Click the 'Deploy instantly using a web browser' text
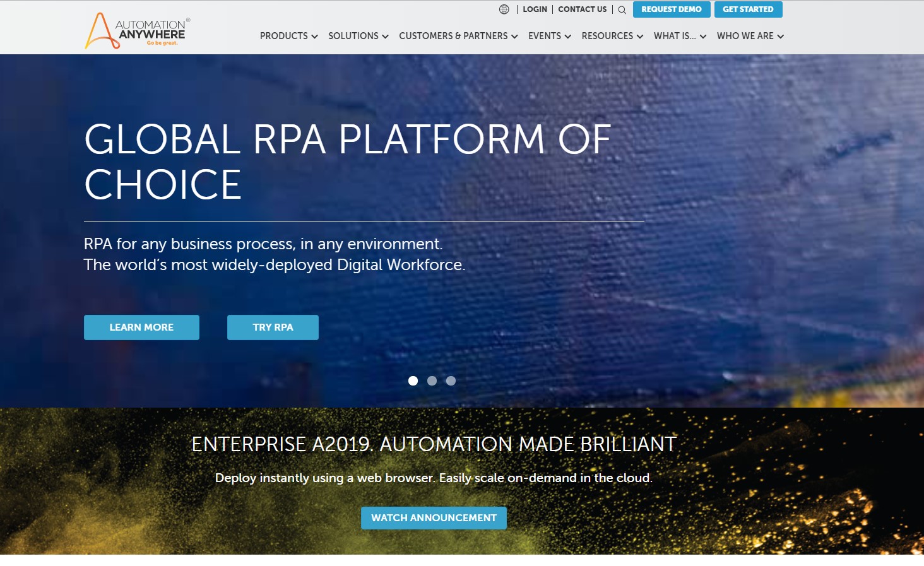Image resolution: width=924 pixels, height=566 pixels. point(326,478)
